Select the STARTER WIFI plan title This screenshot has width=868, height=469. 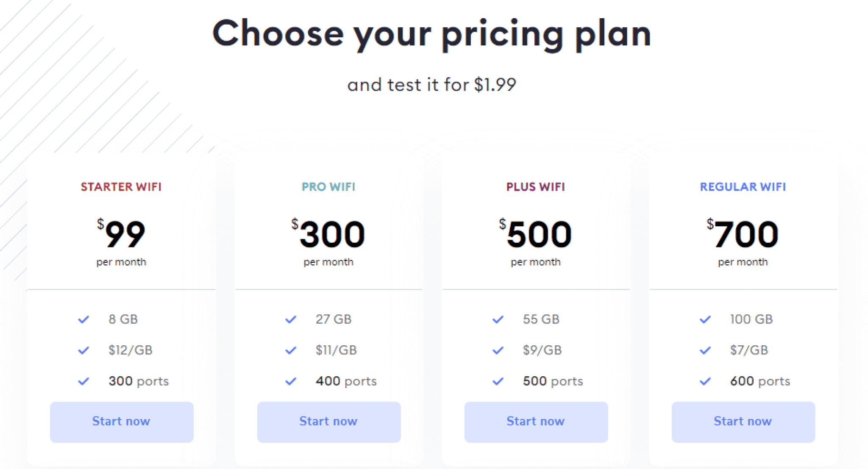pyautogui.click(x=121, y=187)
